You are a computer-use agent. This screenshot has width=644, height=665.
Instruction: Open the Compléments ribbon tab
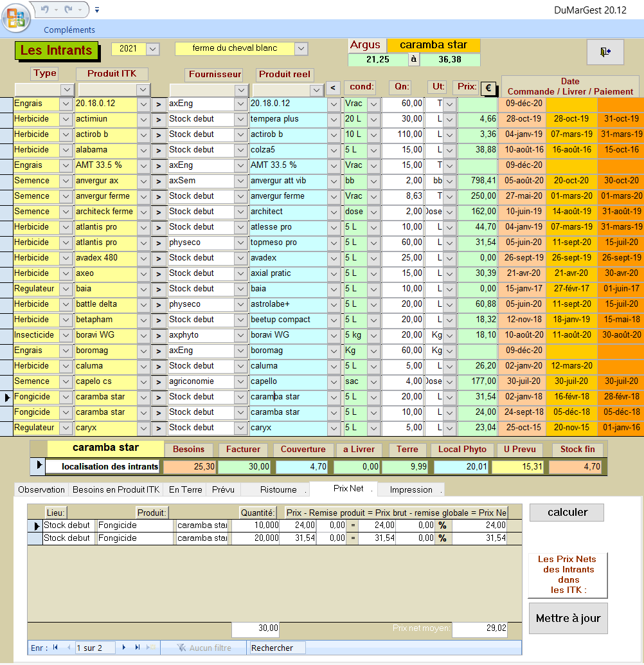pyautogui.click(x=69, y=30)
